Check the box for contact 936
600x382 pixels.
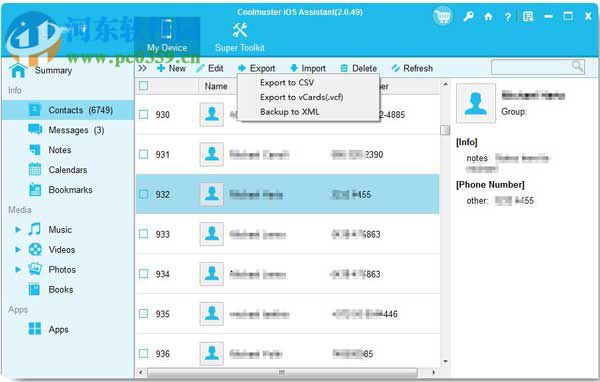click(143, 353)
